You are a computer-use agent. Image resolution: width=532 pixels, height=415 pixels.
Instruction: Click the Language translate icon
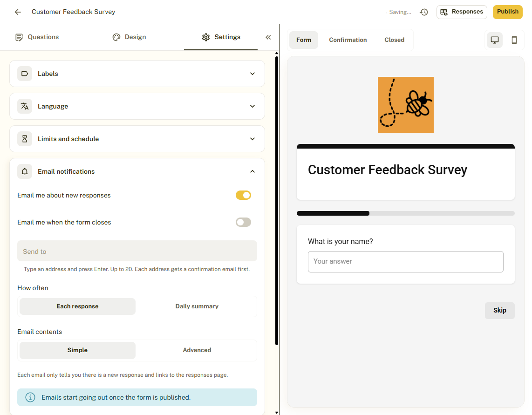point(25,106)
